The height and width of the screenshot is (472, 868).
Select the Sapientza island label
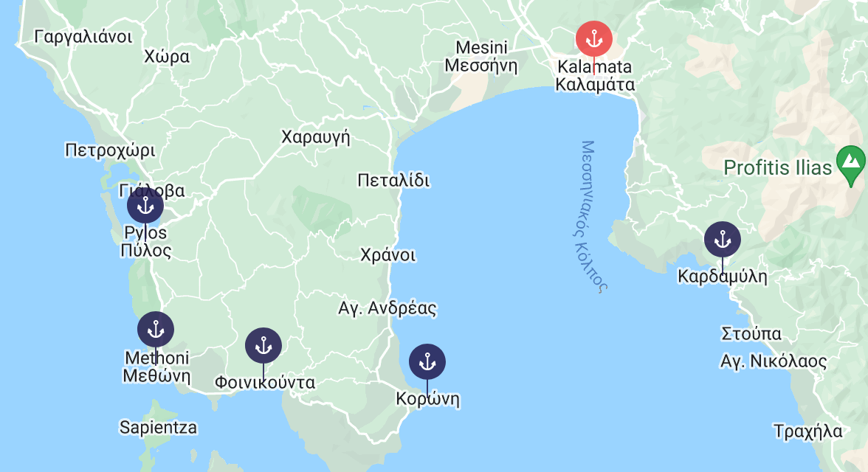158,428
